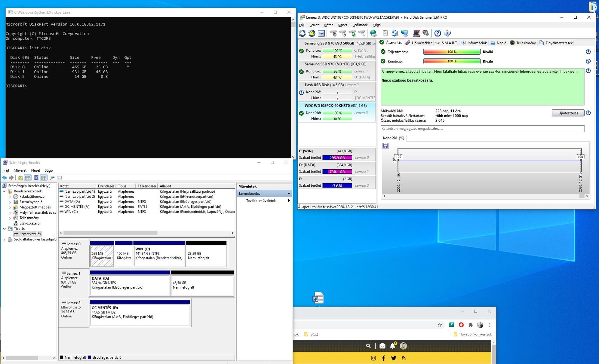Open the disk test with stethoscope icon
This screenshot has width=599, height=364.
pos(333,33)
